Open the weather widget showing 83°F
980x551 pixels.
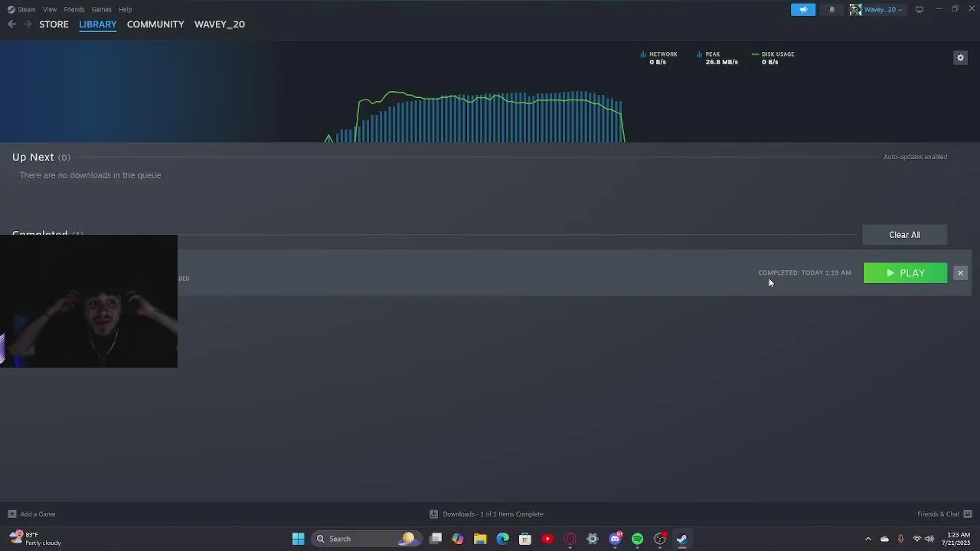coord(36,539)
